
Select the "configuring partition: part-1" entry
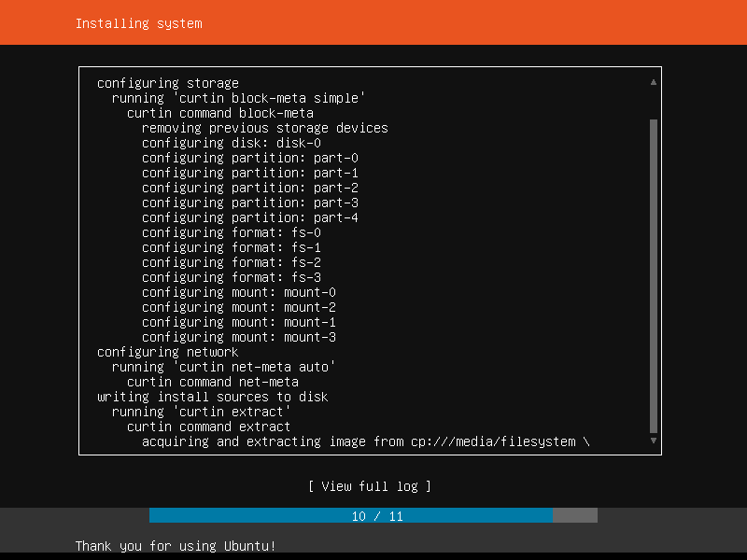click(250, 173)
